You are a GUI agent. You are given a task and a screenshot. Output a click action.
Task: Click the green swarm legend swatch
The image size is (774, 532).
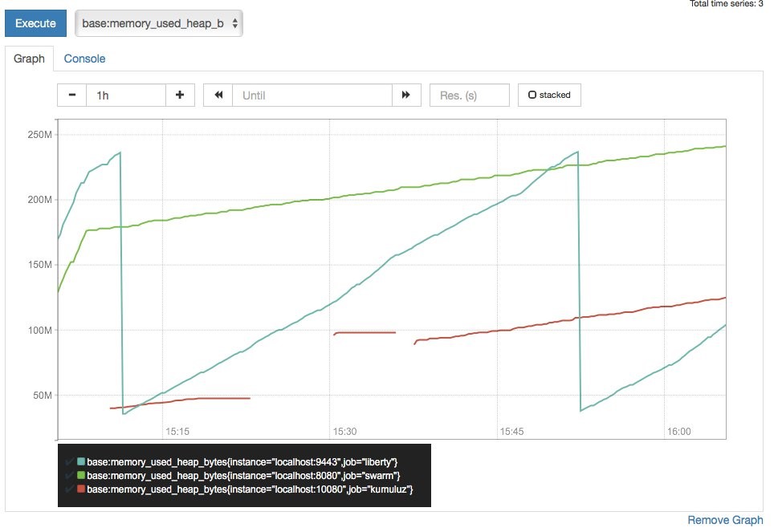click(x=80, y=475)
